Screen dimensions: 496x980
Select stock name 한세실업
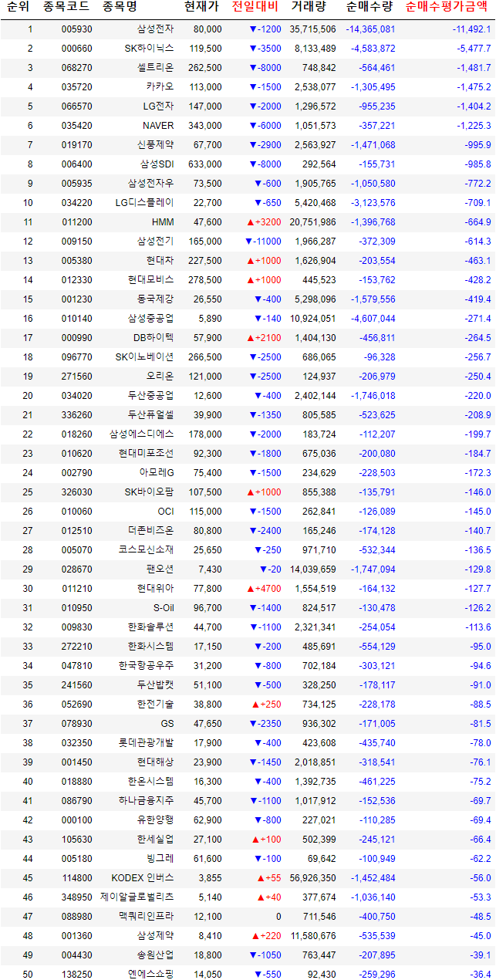click(x=157, y=840)
